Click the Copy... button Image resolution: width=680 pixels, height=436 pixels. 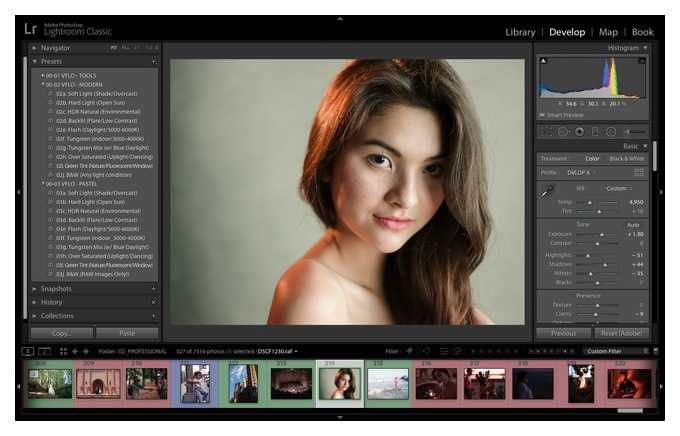[62, 333]
